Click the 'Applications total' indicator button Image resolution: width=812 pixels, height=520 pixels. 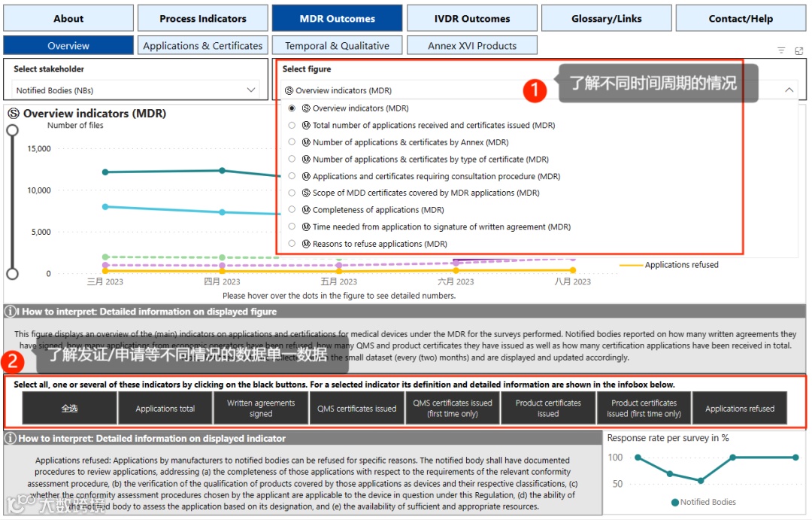[165, 409]
